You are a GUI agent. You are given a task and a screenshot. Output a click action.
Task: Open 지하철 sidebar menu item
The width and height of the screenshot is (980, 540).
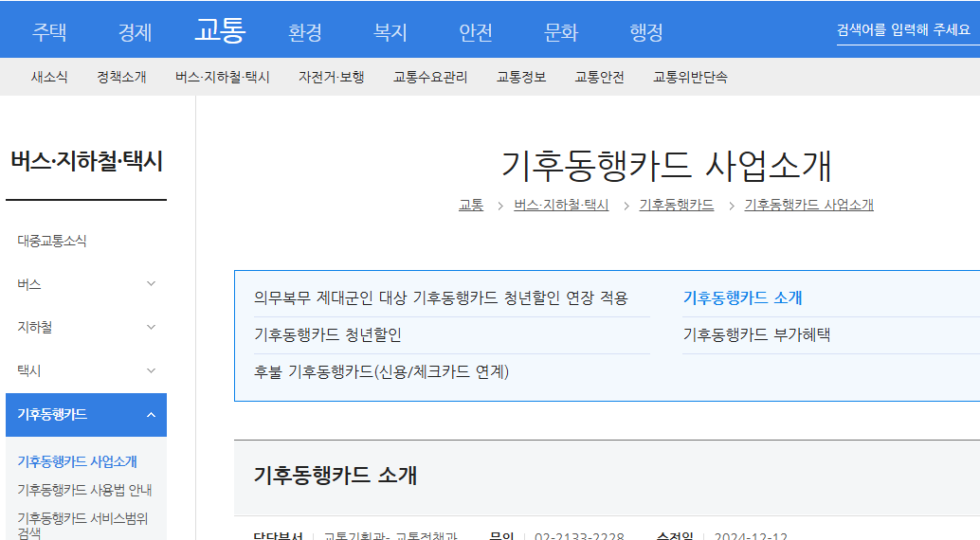(x=35, y=327)
